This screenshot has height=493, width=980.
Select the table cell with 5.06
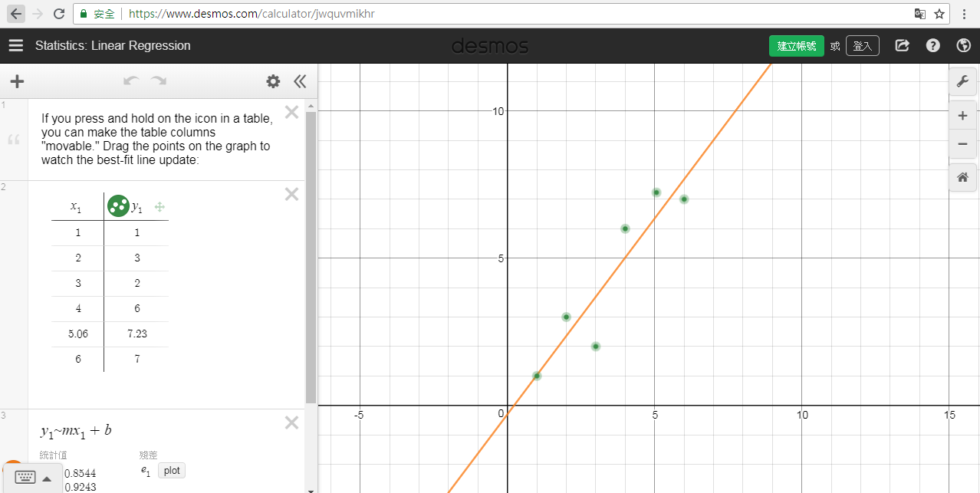pos(77,334)
